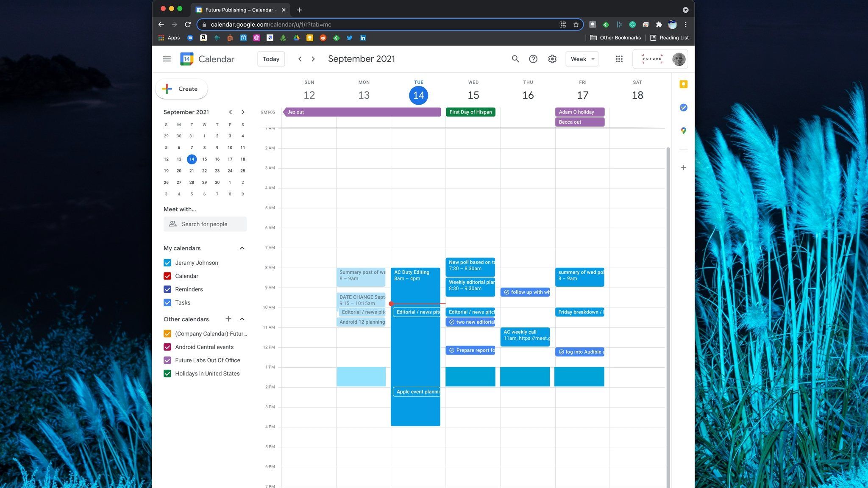Viewport: 868px width, 488px height.
Task: Add other calendars plus icon
Action: (x=228, y=319)
